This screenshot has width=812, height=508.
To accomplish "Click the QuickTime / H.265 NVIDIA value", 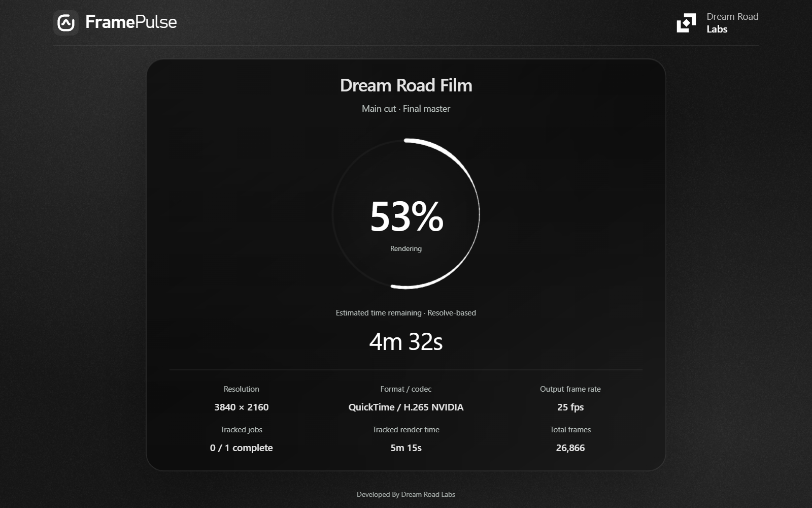I will [x=406, y=407].
